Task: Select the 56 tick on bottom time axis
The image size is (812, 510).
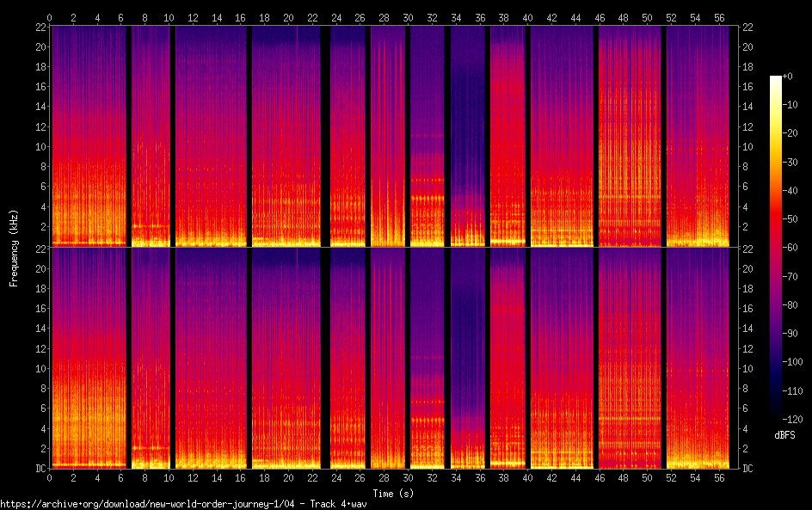Action: [717, 476]
